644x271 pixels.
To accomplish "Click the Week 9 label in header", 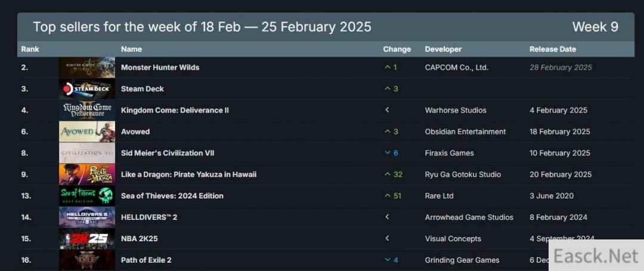I will (595, 27).
